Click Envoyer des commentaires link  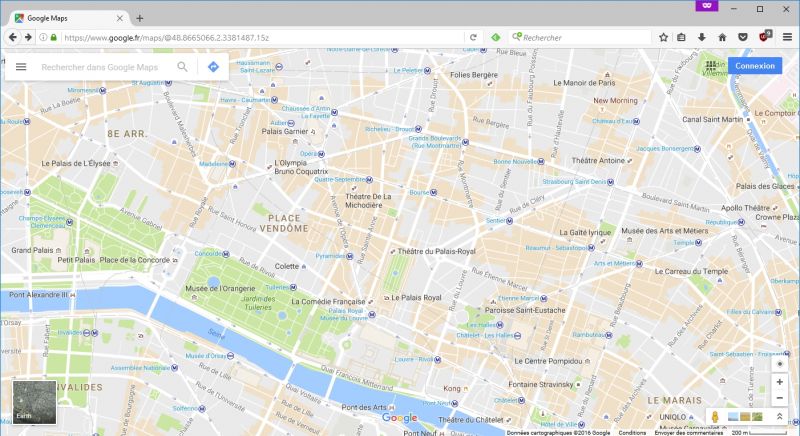tap(689, 432)
